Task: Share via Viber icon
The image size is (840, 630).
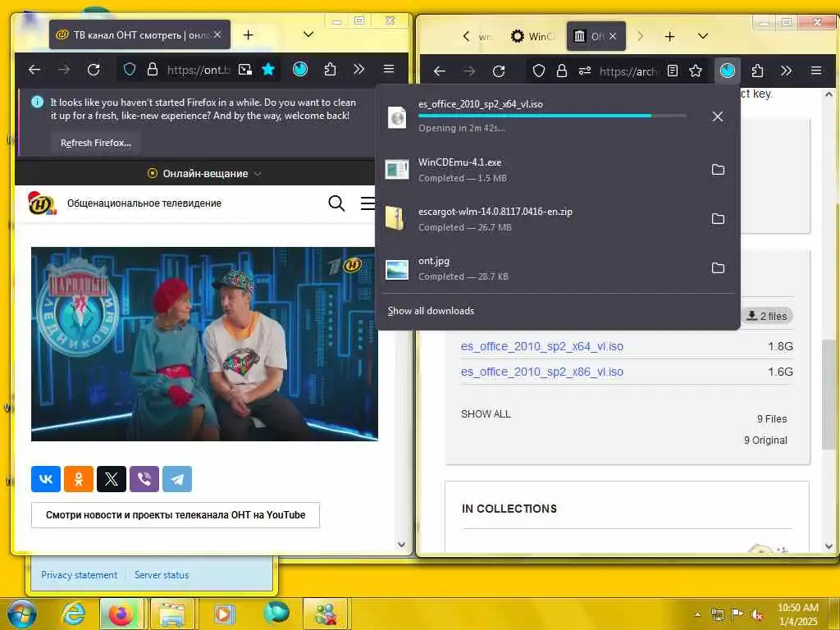Action: point(144,479)
